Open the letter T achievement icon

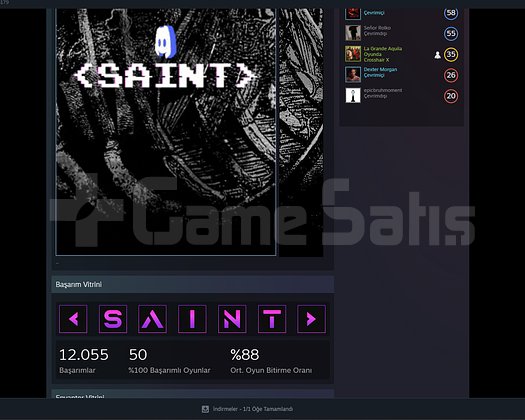point(272,319)
